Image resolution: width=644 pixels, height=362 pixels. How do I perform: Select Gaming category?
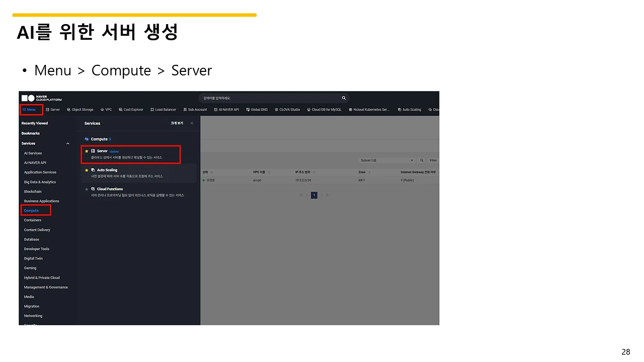pos(30,268)
